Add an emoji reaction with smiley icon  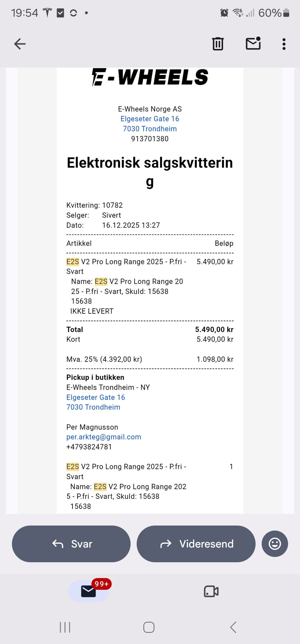click(275, 544)
